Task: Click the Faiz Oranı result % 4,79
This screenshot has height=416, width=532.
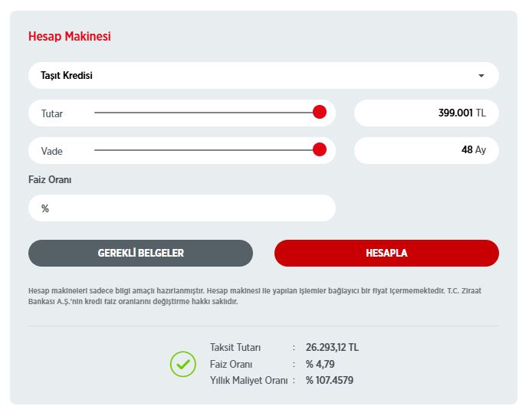Action: point(320,364)
